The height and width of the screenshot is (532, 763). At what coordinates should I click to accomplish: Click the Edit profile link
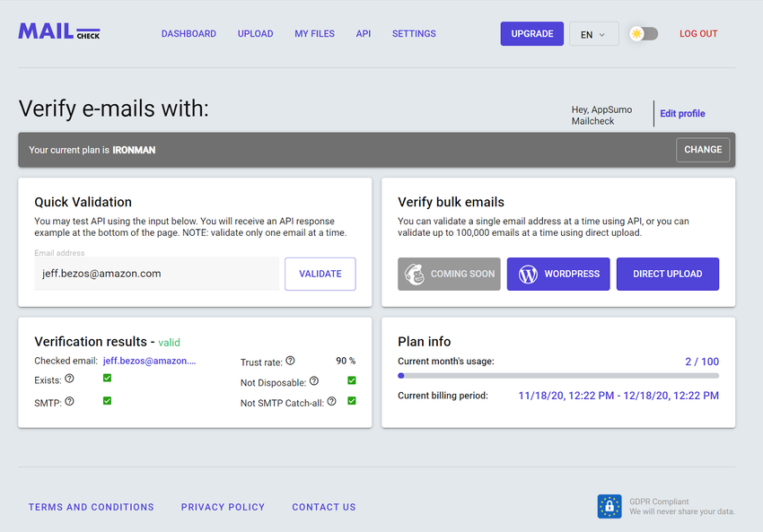click(682, 113)
